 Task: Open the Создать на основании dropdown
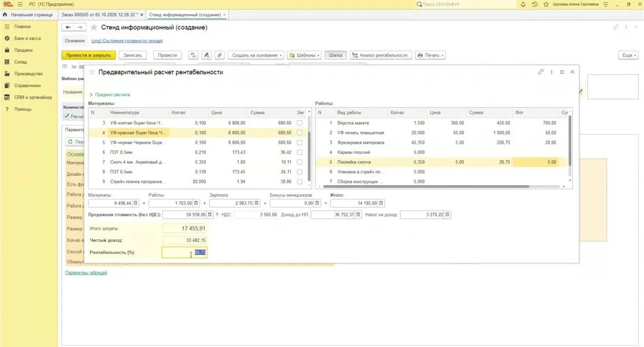[x=256, y=55]
